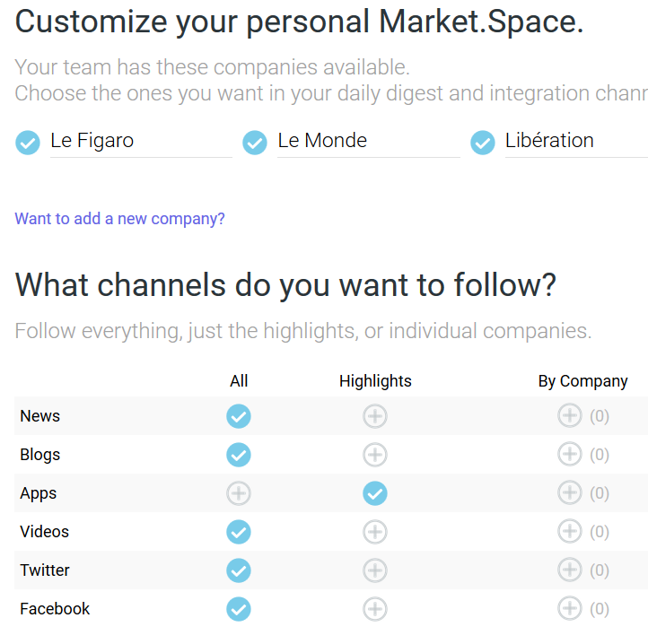
Task: Uncheck All for the Twitter channel
Action: point(239,570)
